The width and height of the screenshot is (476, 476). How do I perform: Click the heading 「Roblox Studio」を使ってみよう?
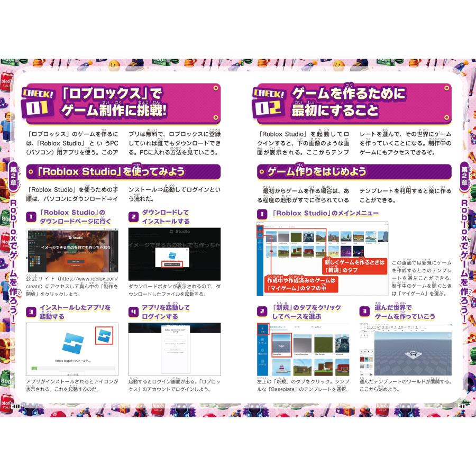click(x=111, y=171)
